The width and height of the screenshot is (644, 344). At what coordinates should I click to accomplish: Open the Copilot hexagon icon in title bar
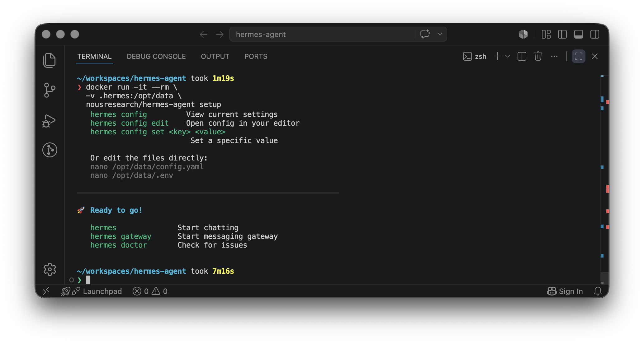click(x=523, y=34)
